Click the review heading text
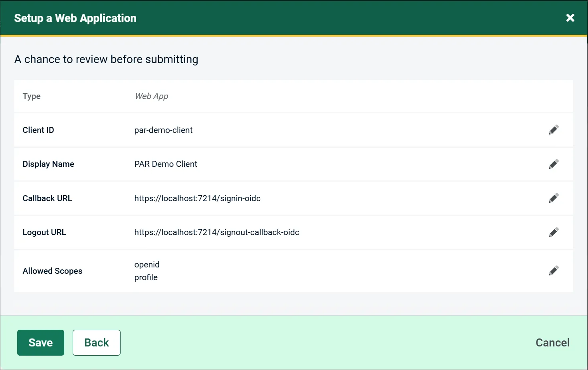Image resolution: width=588 pixels, height=370 pixels. coord(106,59)
